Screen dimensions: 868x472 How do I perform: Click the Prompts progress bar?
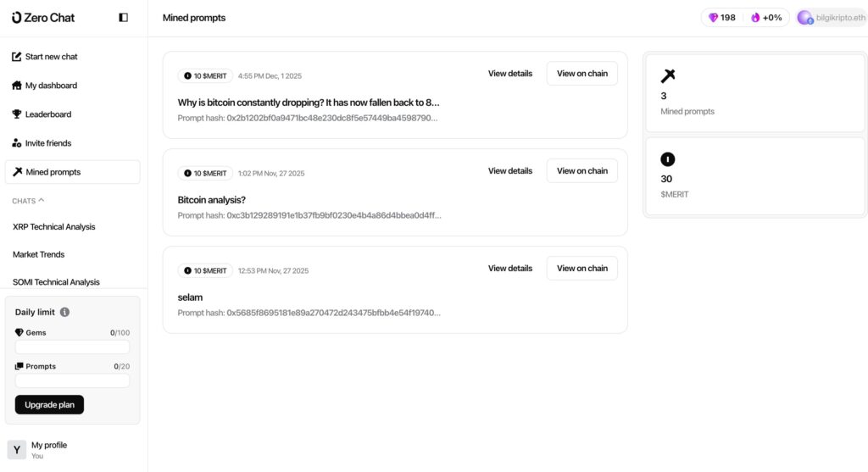click(72, 380)
